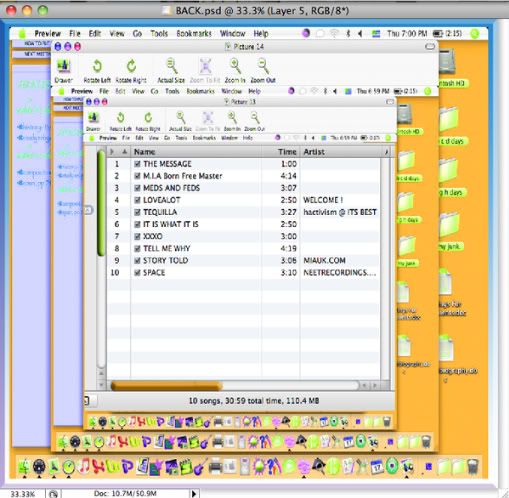Open the Window menu in the topmost menu bar
Viewport: 509px width, 498px height.
click(232, 33)
